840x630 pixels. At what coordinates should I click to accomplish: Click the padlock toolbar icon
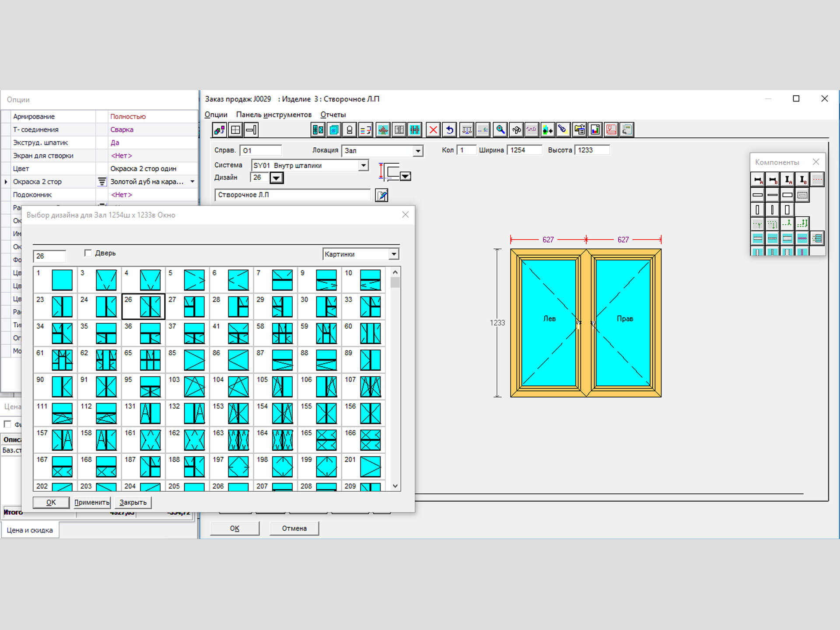[x=350, y=130]
